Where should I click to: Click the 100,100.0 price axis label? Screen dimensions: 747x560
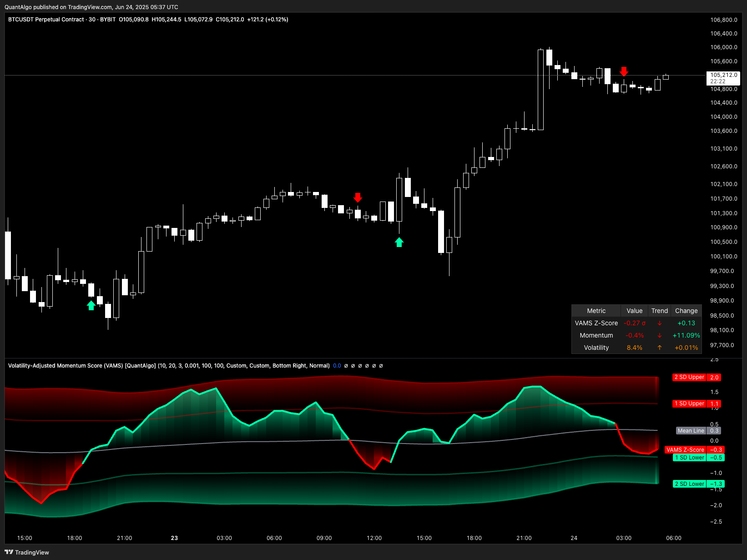coord(724,257)
